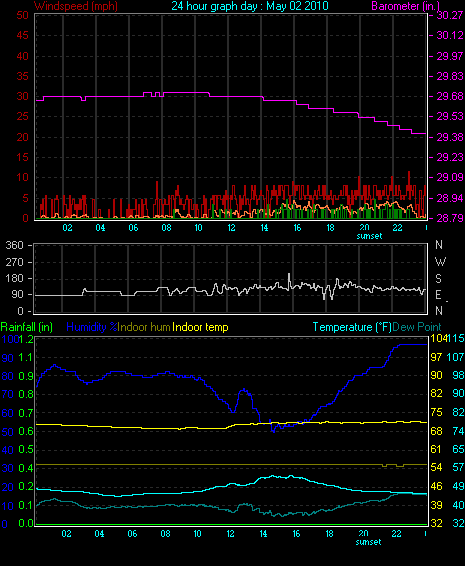Viewport: 465px width, 566px height.
Task: Click the cyan '115' temperature value
Action: [456, 338]
